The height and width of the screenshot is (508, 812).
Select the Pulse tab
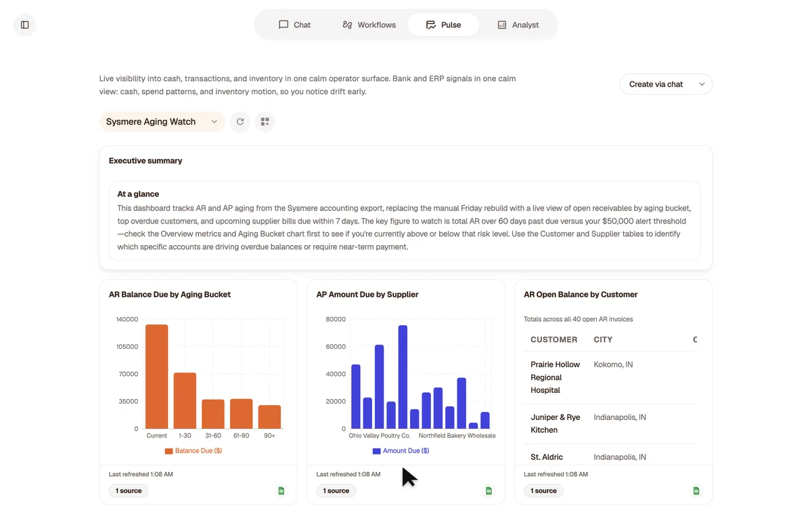click(x=443, y=25)
